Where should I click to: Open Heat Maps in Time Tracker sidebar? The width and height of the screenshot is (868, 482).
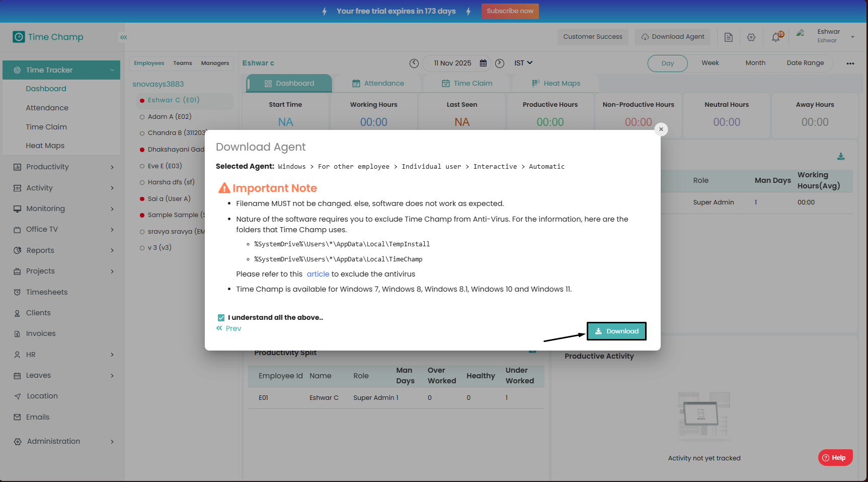(x=45, y=146)
